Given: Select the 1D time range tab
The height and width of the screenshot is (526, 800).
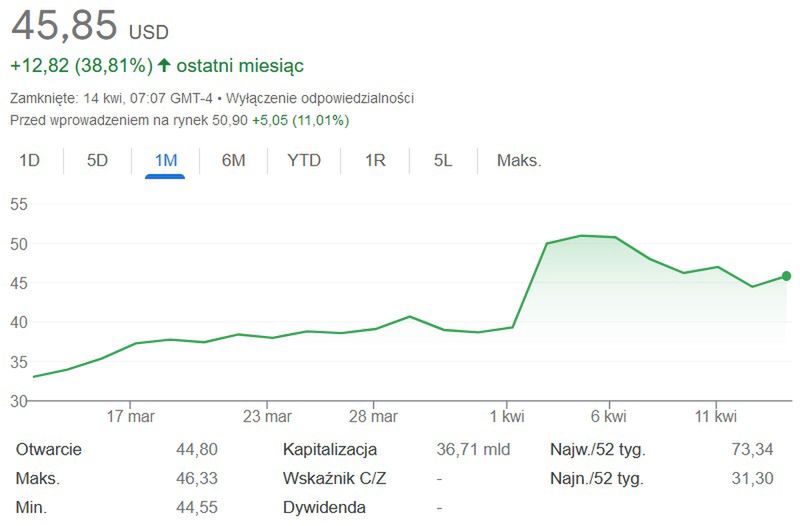Looking at the screenshot, I should tap(30, 160).
